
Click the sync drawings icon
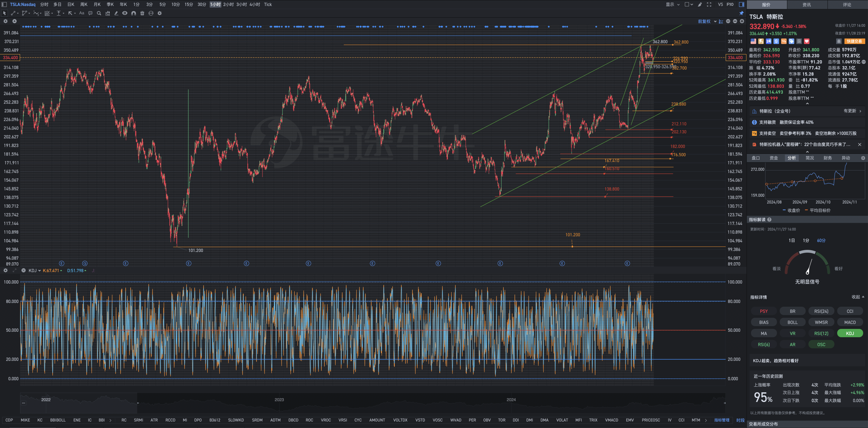[x=151, y=13]
